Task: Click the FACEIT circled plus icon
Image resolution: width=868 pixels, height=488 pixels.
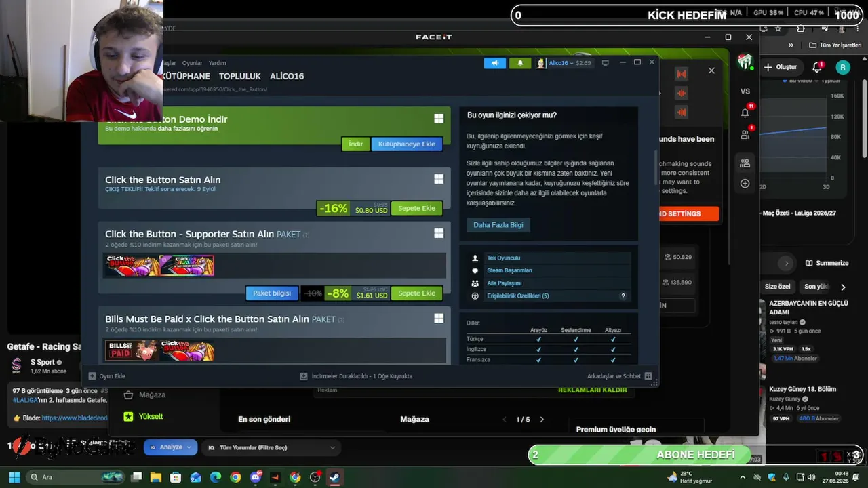Action: pos(745,184)
